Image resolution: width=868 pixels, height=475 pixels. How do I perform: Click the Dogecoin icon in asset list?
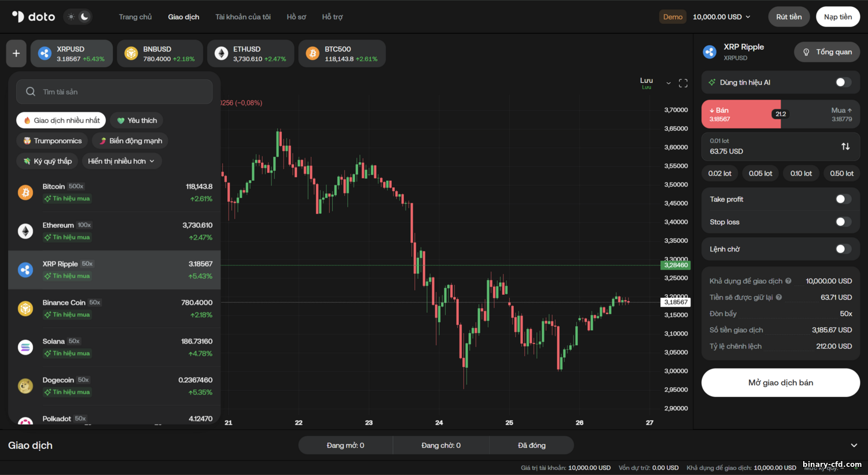point(25,386)
